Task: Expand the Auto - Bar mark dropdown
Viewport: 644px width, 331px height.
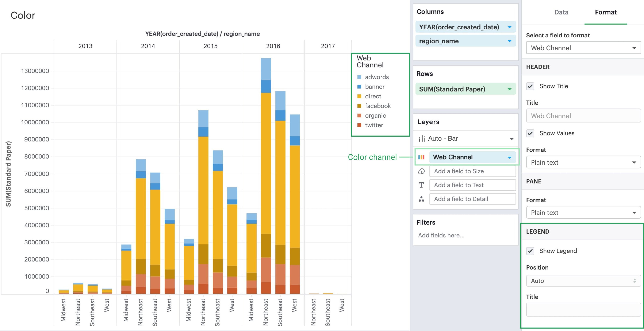Action: pos(511,139)
